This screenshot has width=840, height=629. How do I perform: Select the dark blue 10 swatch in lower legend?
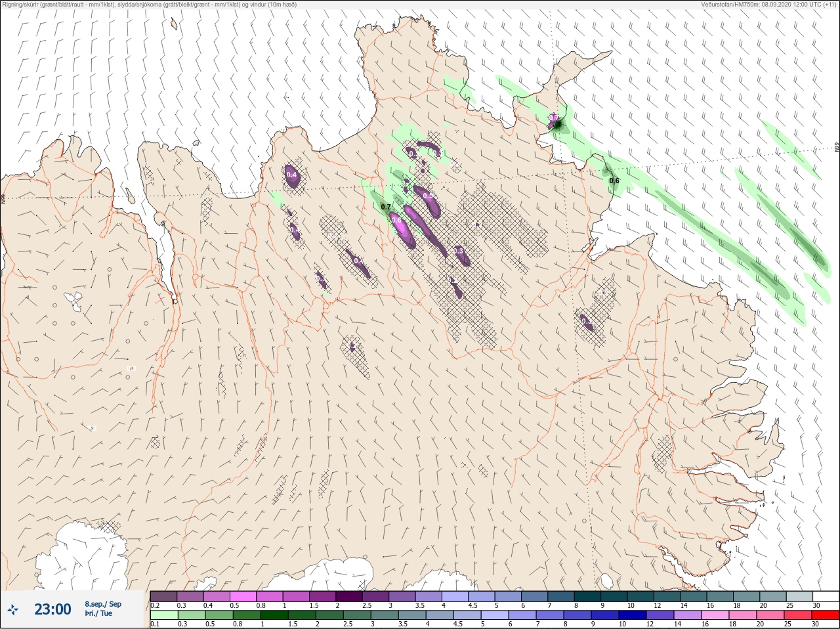pyautogui.click(x=632, y=615)
